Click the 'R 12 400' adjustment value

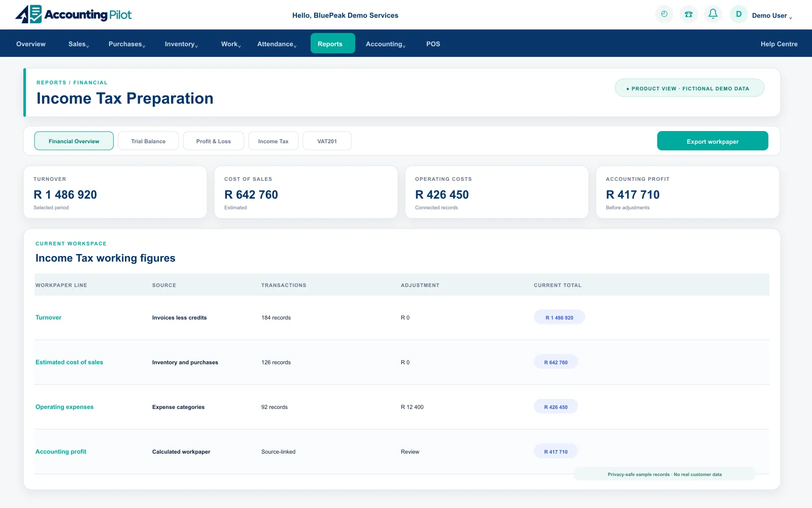click(x=412, y=407)
